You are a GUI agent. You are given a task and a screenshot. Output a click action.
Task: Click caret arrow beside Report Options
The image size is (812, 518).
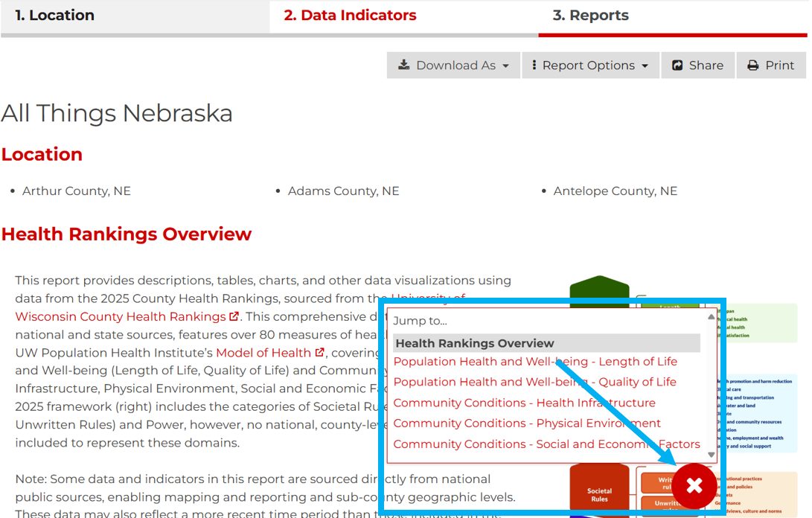click(x=645, y=65)
